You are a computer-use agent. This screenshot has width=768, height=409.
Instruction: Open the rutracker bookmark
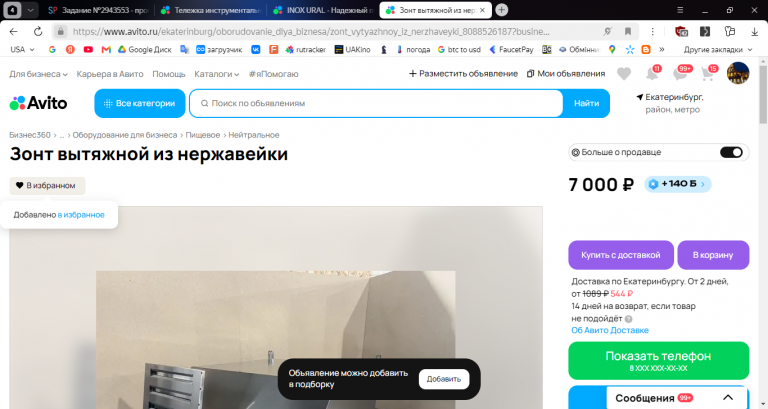click(x=306, y=49)
